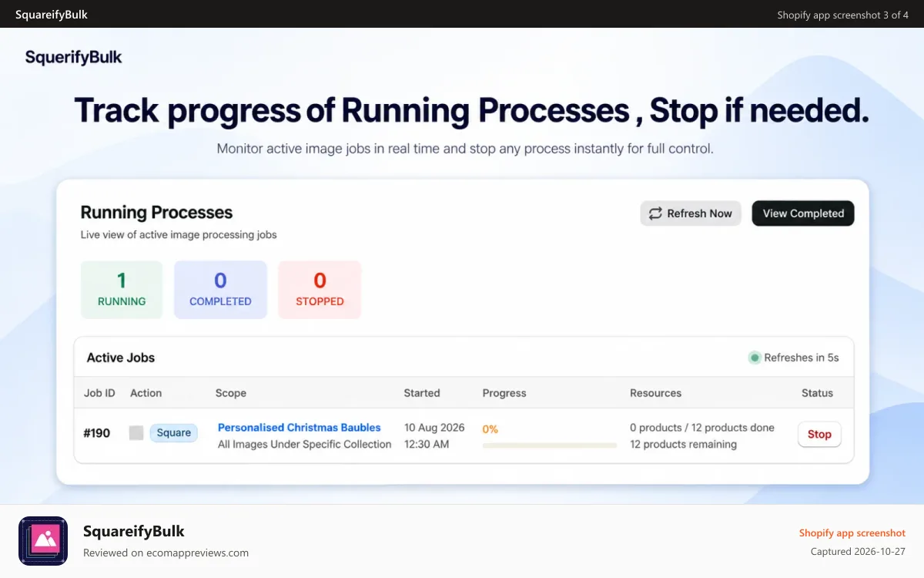Click the Scope column header
Viewport: 924px width, 578px height.
[231, 393]
